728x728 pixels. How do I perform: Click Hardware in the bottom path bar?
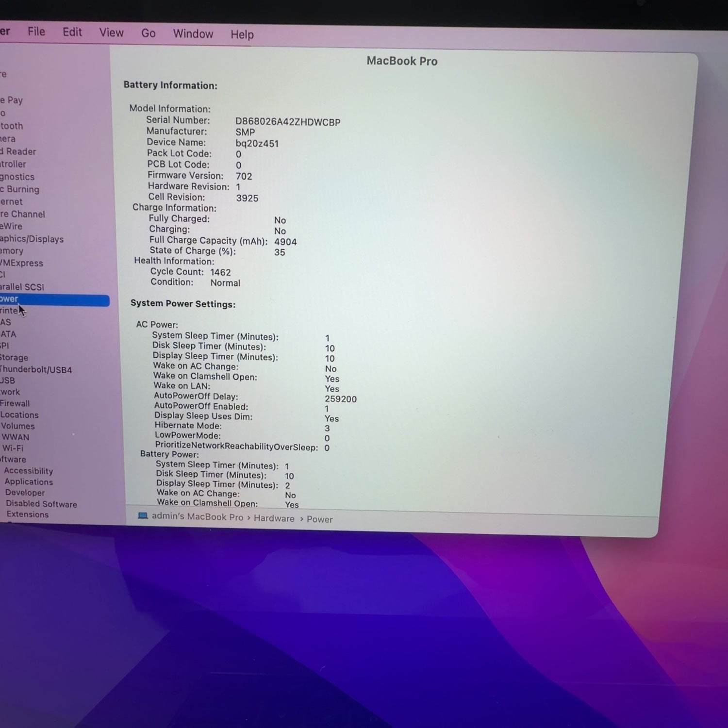[x=274, y=518]
